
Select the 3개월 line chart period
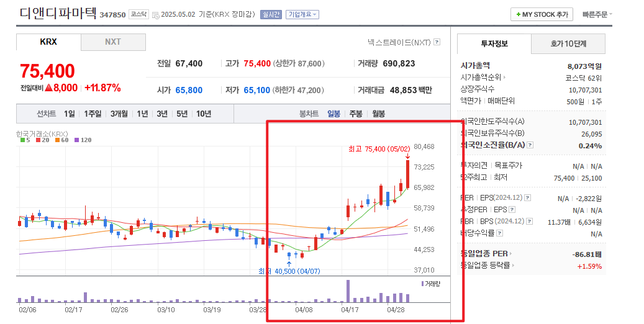click(x=119, y=114)
